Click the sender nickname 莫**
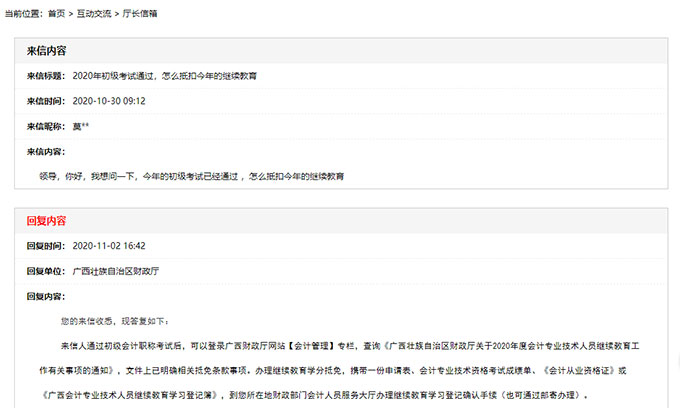The width and height of the screenshot is (680, 408). 81,126
